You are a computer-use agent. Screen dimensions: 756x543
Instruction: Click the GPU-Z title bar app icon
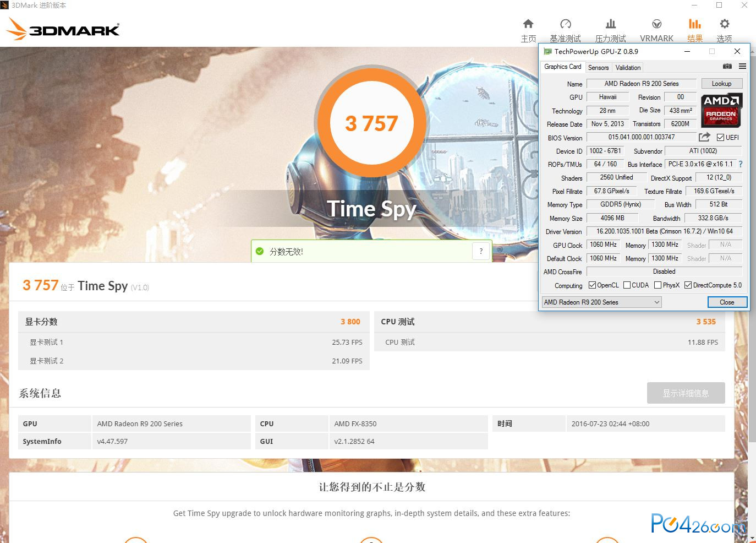pyautogui.click(x=547, y=51)
